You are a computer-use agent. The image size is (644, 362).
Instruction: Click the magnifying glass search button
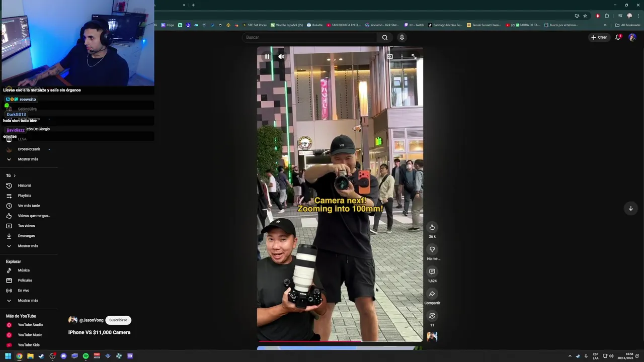(385, 37)
